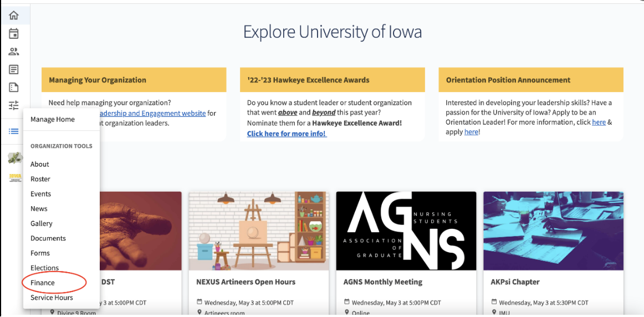Open the IOWA organization logo in sidebar
Viewport: 644px width, 317px height.
coord(15,178)
